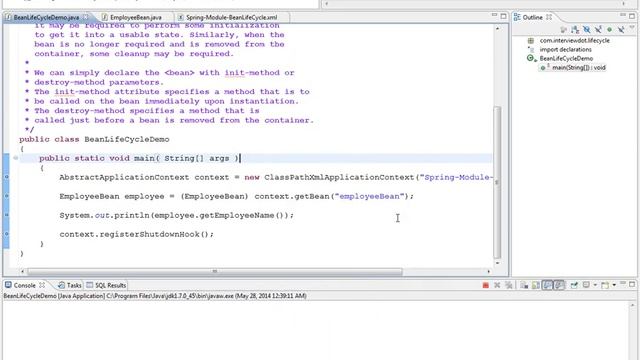Click gutter marker beside EmployeeBean employee line

(7, 196)
